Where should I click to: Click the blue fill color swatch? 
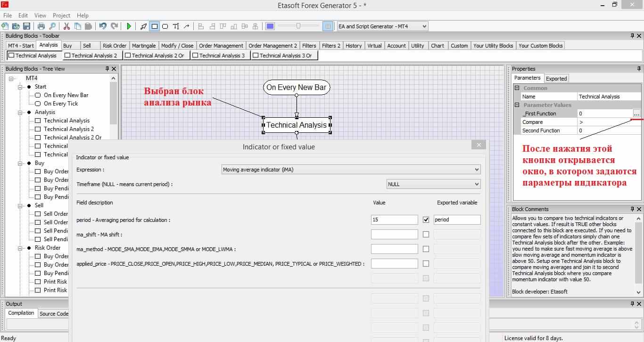coord(270,26)
